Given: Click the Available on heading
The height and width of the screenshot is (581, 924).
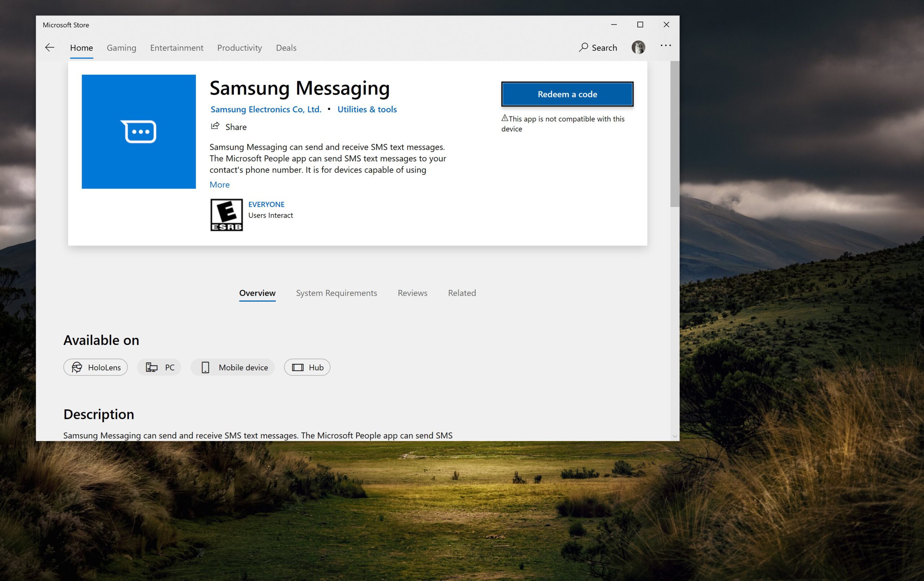Looking at the screenshot, I should (x=101, y=340).
